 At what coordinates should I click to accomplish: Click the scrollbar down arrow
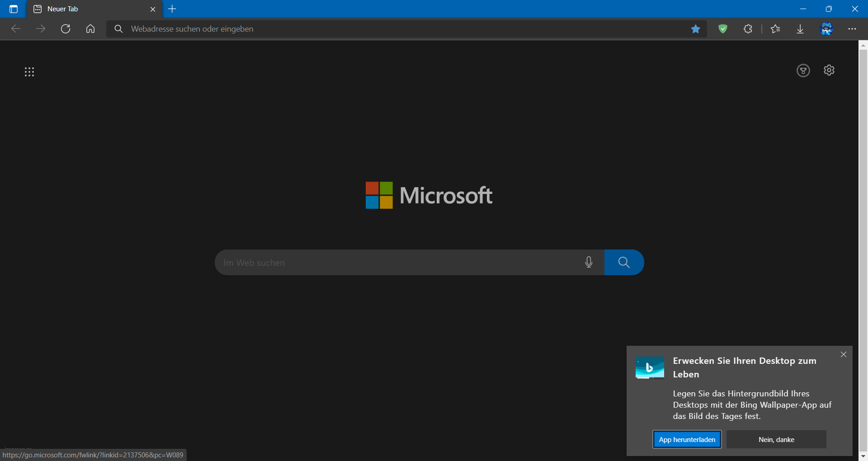pyautogui.click(x=863, y=456)
